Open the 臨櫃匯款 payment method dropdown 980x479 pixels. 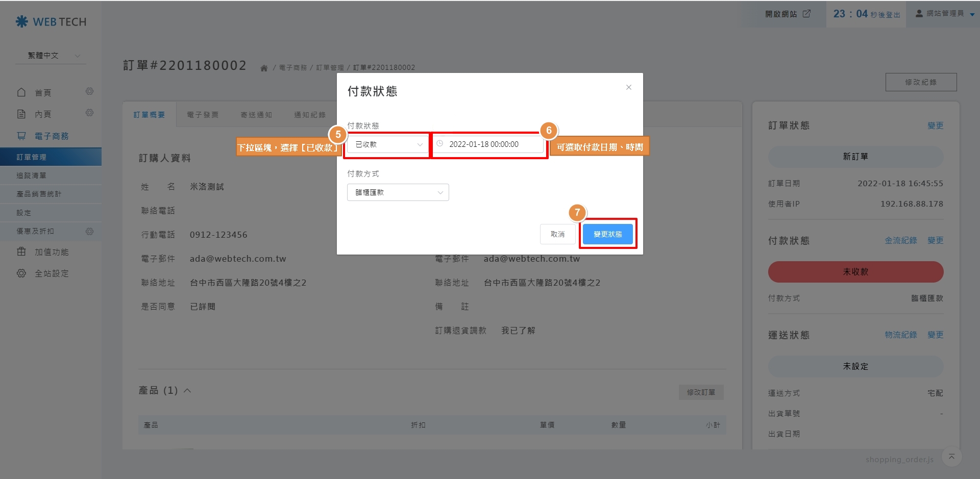click(398, 192)
